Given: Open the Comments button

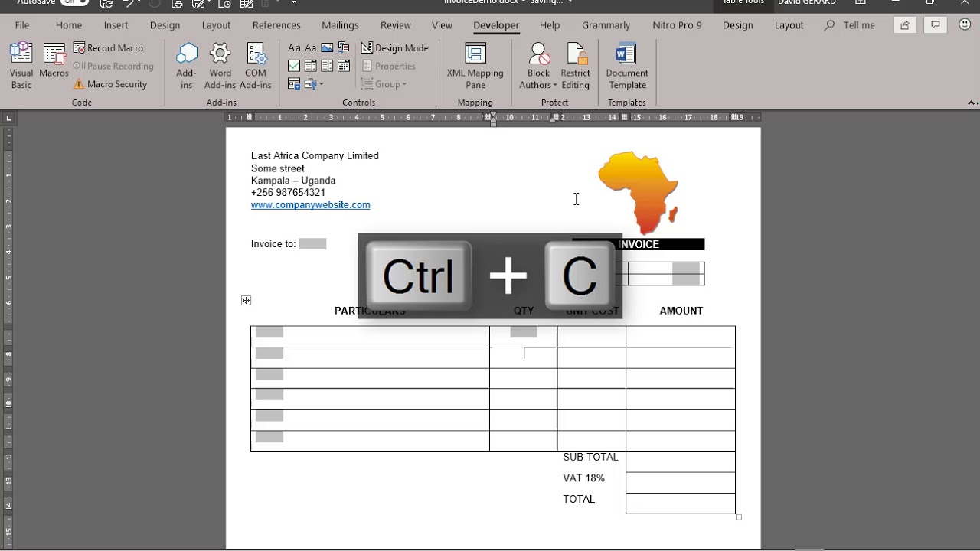Looking at the screenshot, I should [x=935, y=25].
